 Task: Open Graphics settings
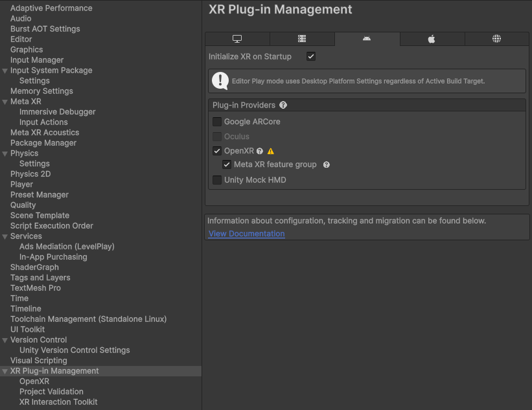tap(27, 49)
